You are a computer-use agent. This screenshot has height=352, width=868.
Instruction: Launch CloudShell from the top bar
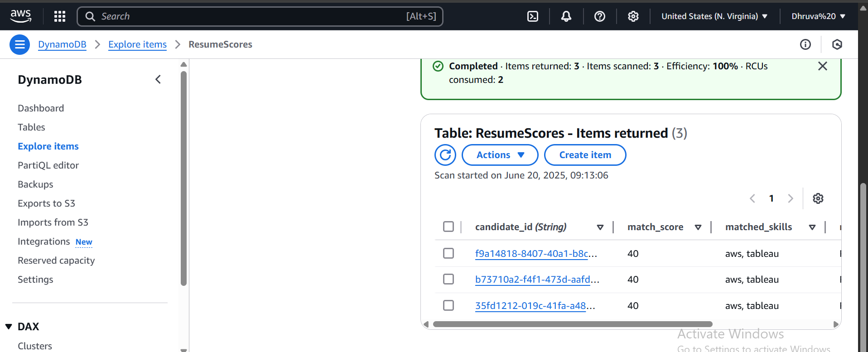[x=533, y=16]
